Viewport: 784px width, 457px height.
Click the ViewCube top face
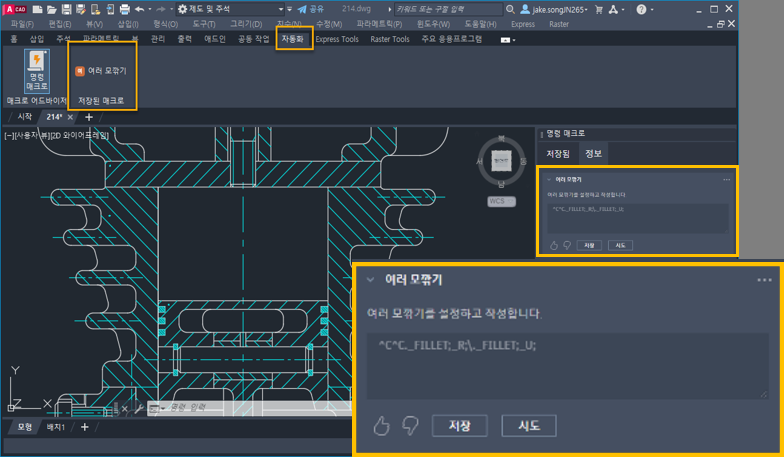point(501,161)
